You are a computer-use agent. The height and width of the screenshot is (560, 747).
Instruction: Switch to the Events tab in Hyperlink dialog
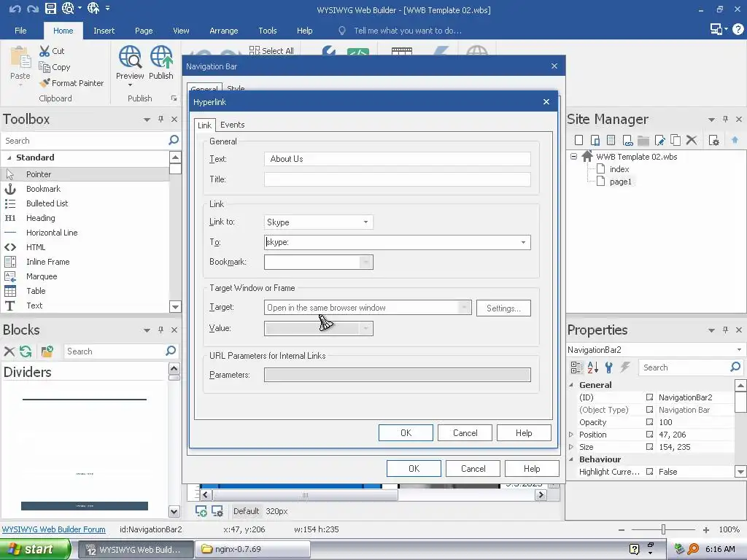[233, 125]
